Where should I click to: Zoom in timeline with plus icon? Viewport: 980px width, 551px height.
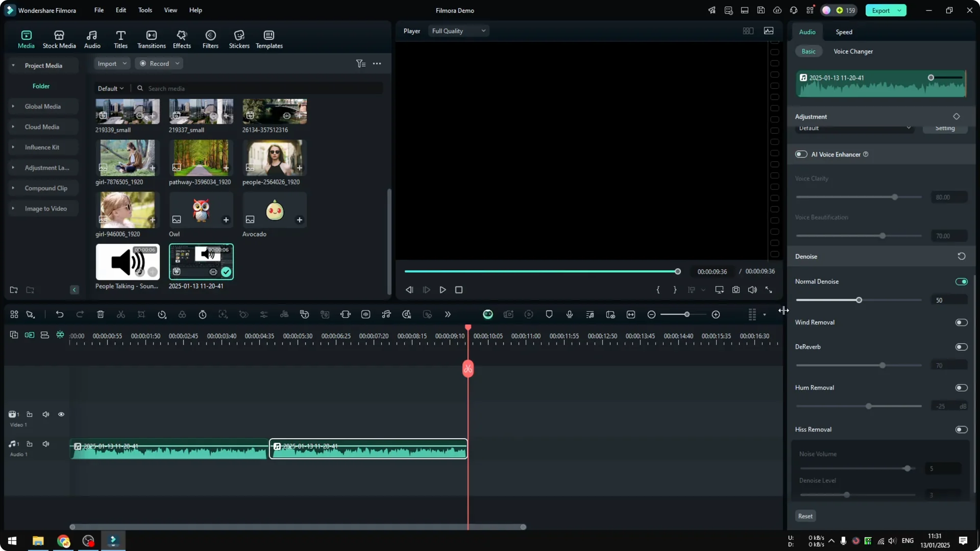click(x=716, y=315)
